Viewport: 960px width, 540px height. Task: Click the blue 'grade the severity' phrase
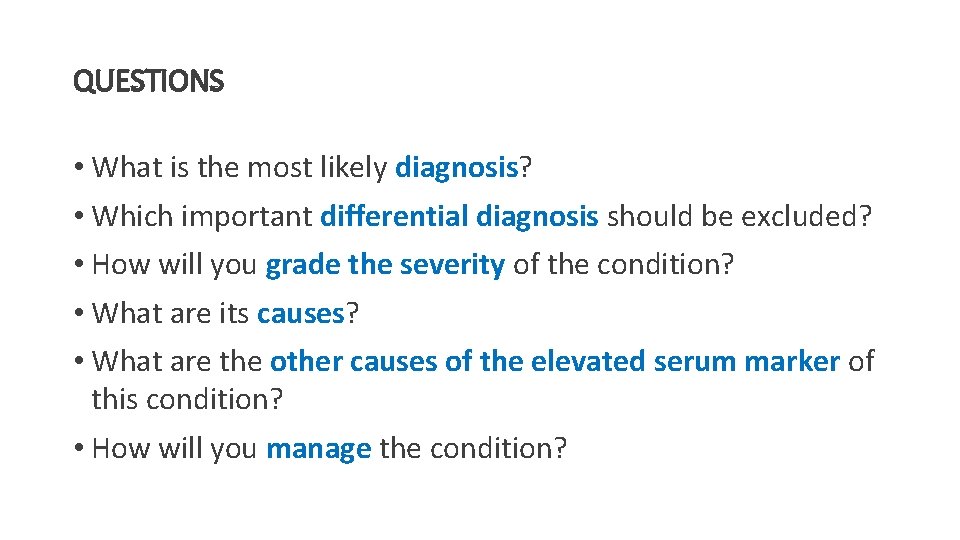point(385,265)
